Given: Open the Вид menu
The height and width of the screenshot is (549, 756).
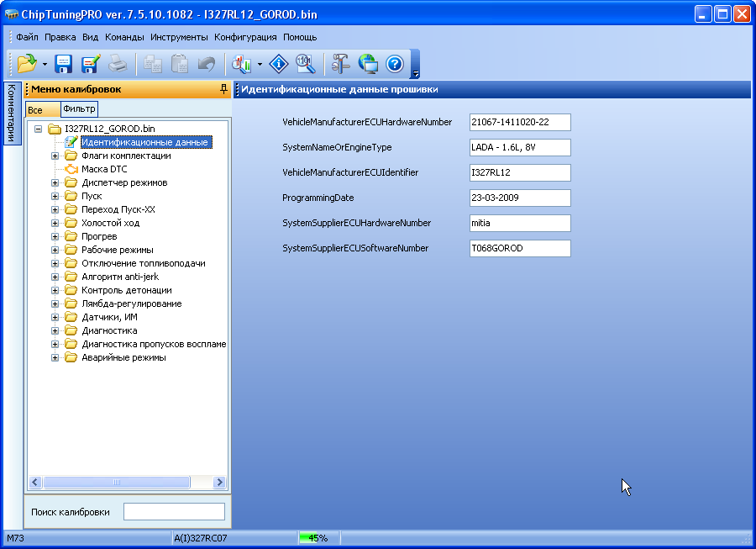Looking at the screenshot, I should click(x=90, y=37).
